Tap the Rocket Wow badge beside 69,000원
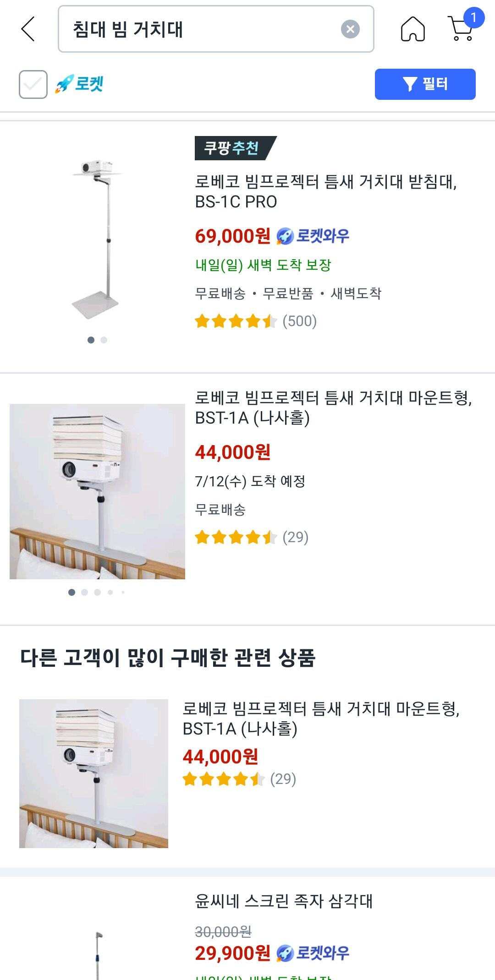This screenshot has width=495, height=980. point(313,236)
